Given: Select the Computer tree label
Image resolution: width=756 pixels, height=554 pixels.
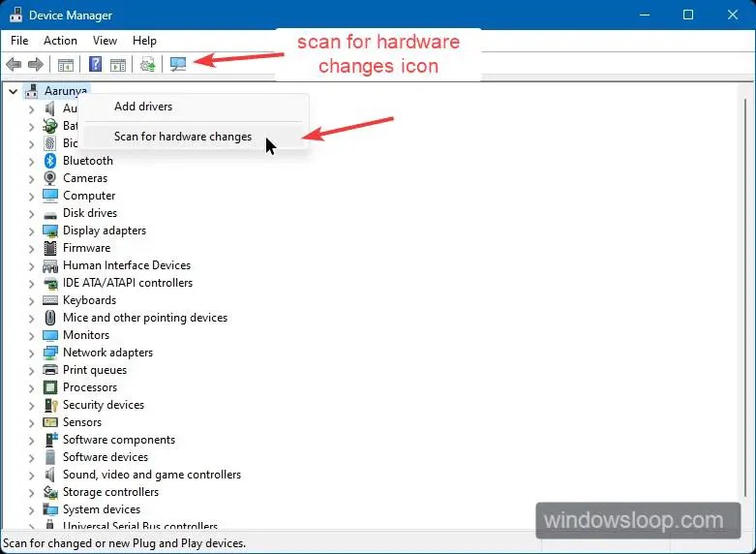Looking at the screenshot, I should pyautogui.click(x=89, y=196).
